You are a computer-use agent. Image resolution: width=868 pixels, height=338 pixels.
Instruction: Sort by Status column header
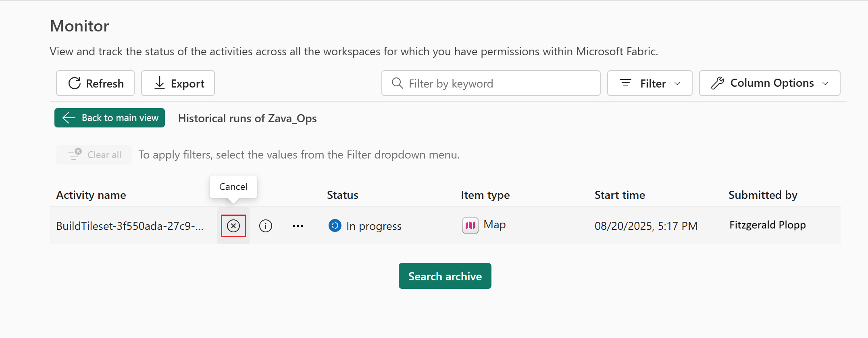click(342, 195)
